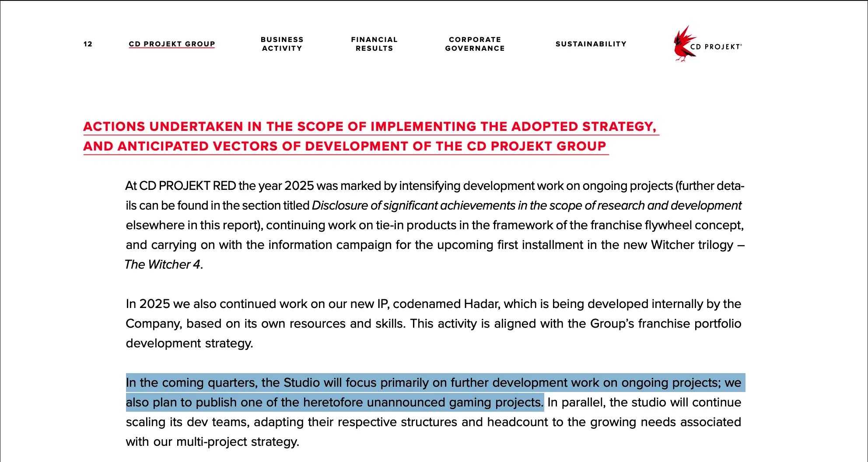
Task: Click the red cardinal bird logo
Action: click(x=683, y=44)
